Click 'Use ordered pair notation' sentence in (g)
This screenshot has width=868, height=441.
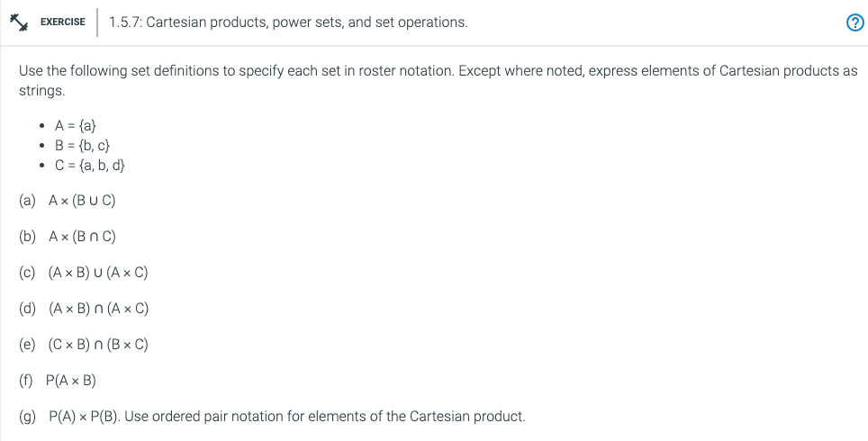point(324,417)
